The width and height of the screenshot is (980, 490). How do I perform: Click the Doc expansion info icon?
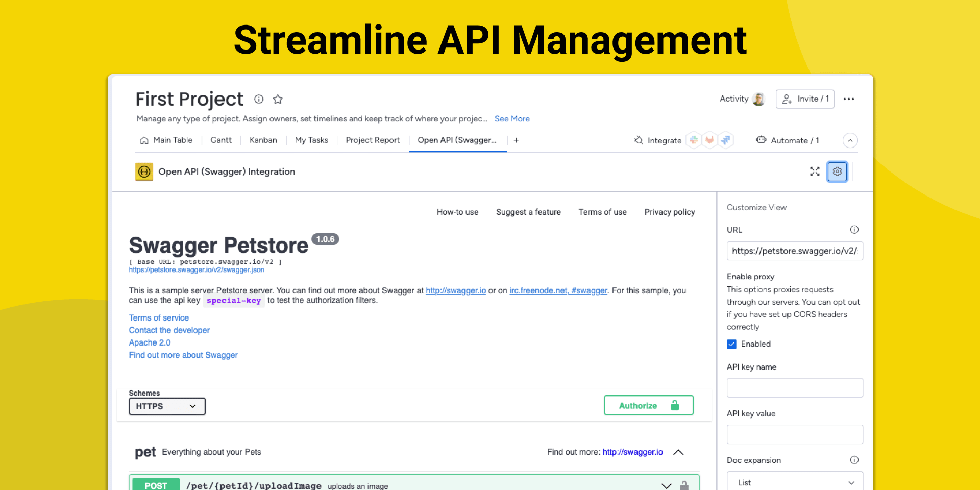(854, 460)
